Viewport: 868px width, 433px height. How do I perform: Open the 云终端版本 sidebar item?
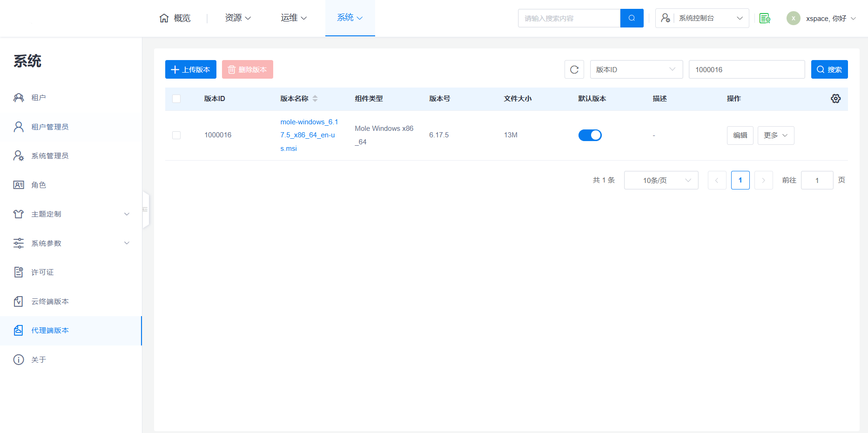(50, 302)
